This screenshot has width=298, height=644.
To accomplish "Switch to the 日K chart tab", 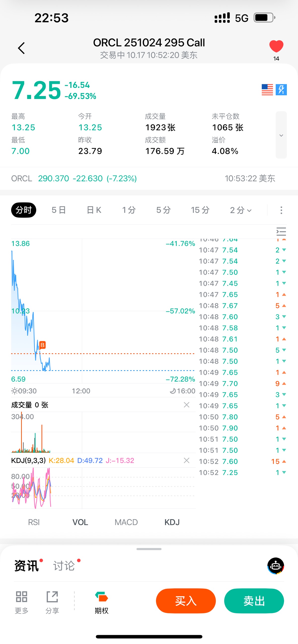I will (x=94, y=210).
